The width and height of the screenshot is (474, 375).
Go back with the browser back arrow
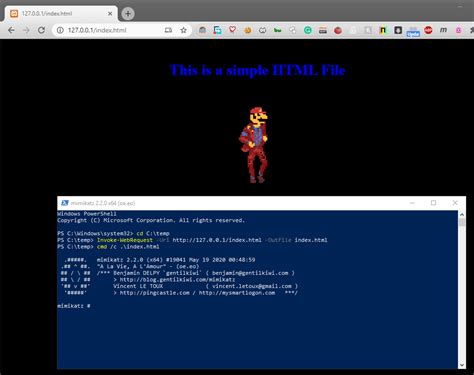point(11,30)
